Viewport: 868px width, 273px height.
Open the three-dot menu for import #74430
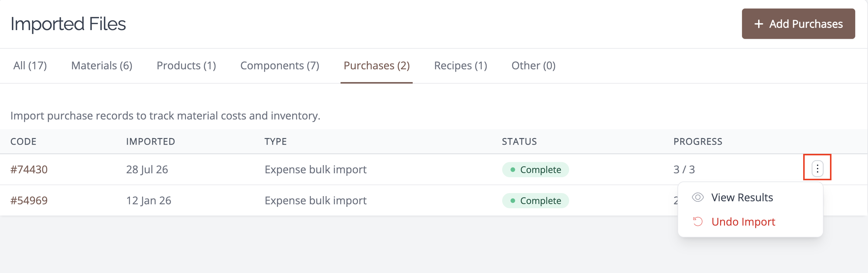coord(817,169)
